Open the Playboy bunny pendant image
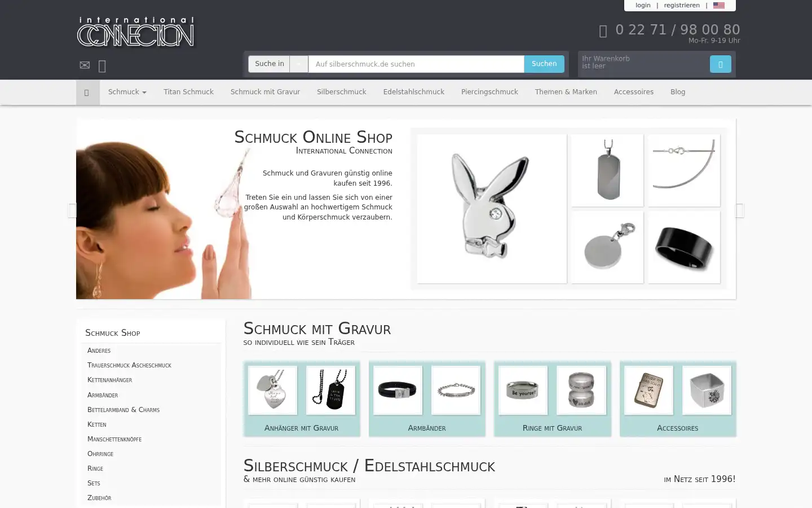The image size is (812, 508). pos(492,208)
